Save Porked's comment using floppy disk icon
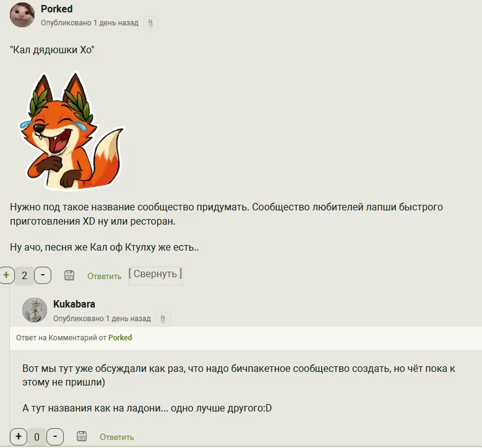 tap(69, 275)
